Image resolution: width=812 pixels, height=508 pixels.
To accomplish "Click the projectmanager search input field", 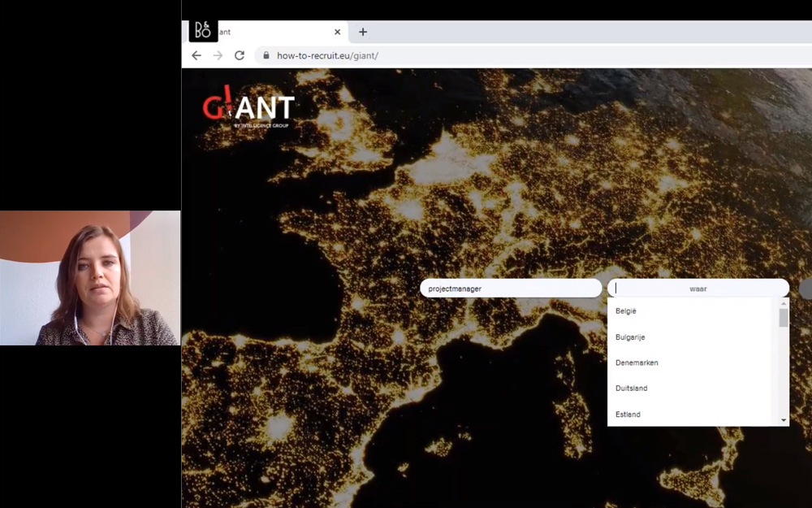I will [x=510, y=288].
